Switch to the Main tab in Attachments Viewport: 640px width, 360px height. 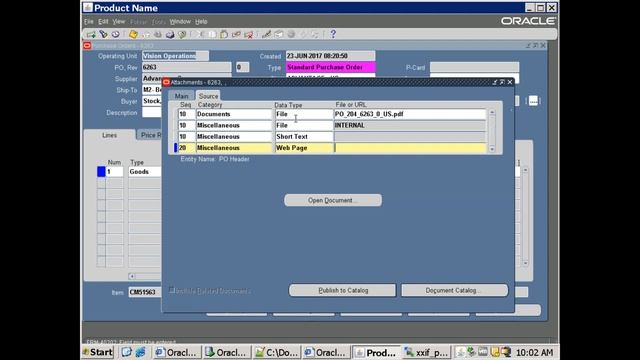click(x=181, y=96)
